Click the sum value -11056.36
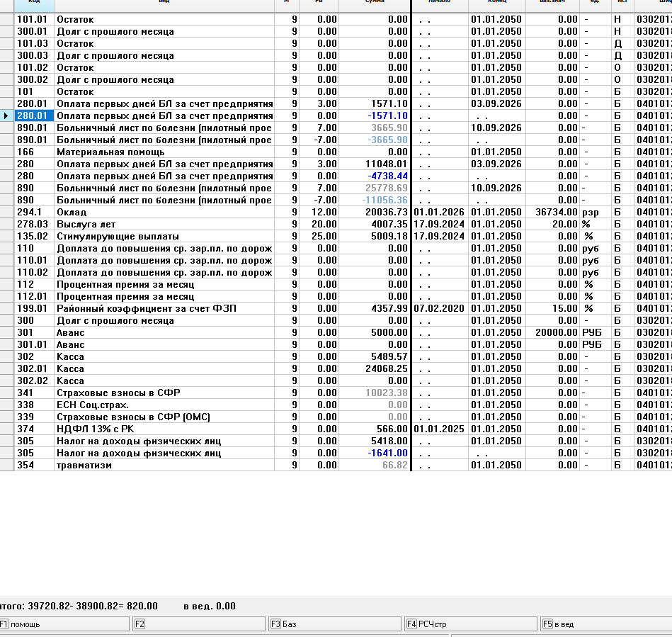This screenshot has width=672, height=637. point(385,200)
